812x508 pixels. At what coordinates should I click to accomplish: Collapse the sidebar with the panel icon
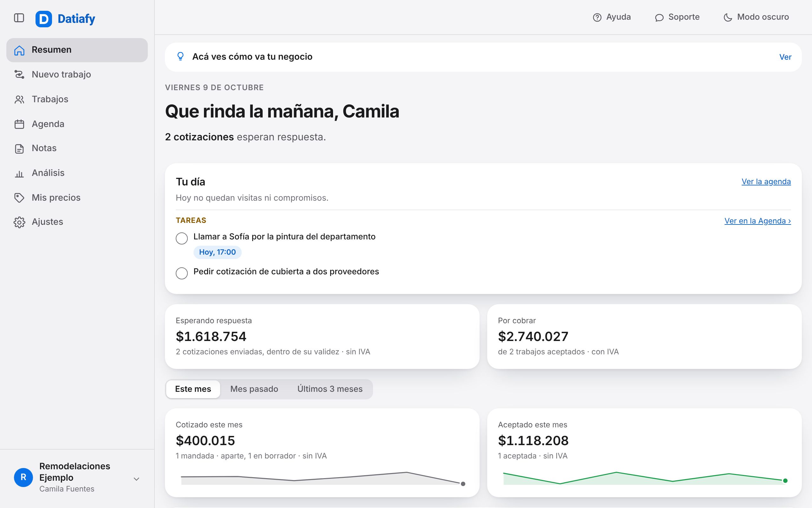[x=19, y=18]
